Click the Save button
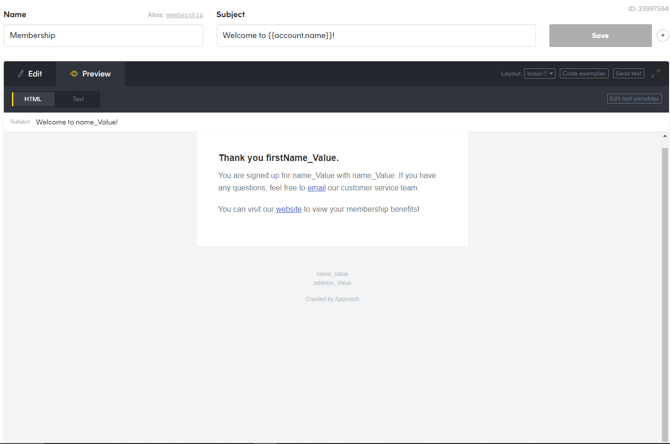The image size is (670, 444). [600, 36]
